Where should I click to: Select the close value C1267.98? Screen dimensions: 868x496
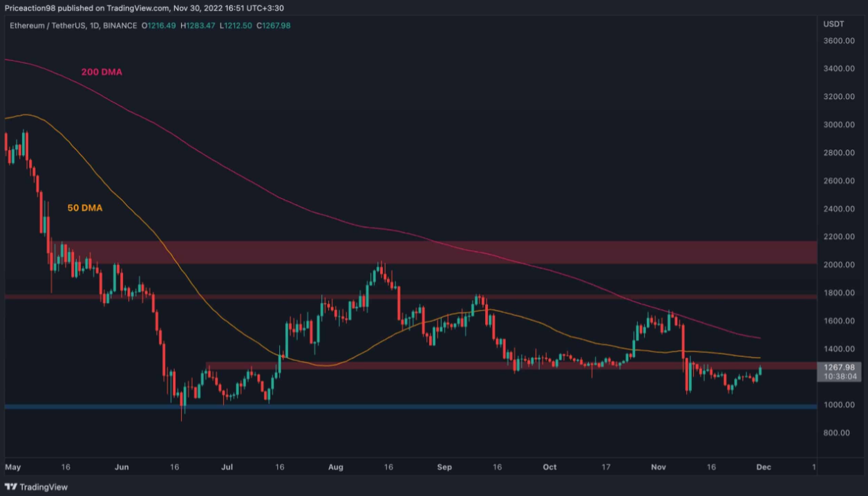(x=274, y=26)
